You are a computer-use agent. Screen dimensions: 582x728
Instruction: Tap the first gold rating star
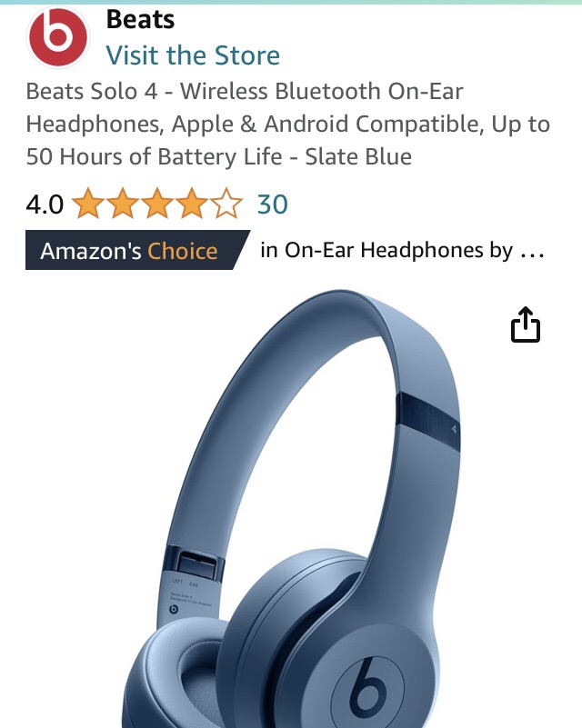[x=88, y=204]
